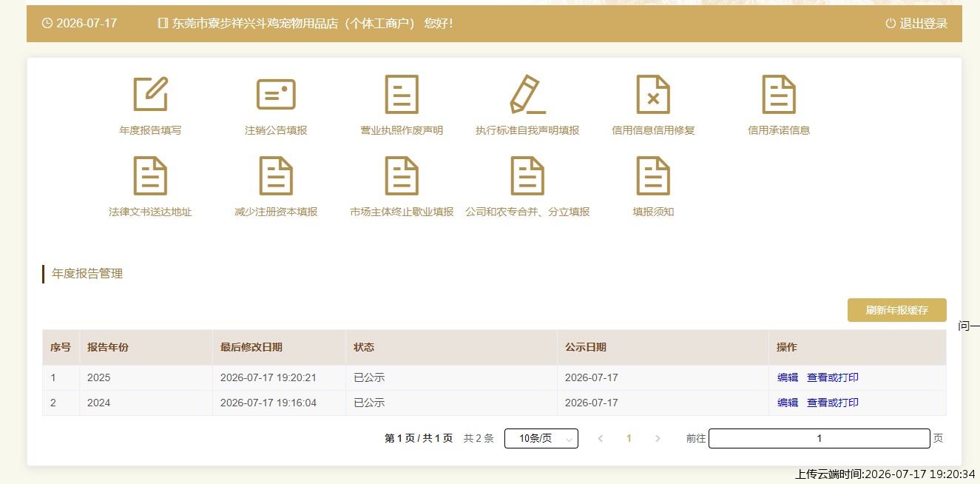Screen dimensions: 980x484
Task: Click the 营业执照作废声明 document icon
Action: [402, 94]
